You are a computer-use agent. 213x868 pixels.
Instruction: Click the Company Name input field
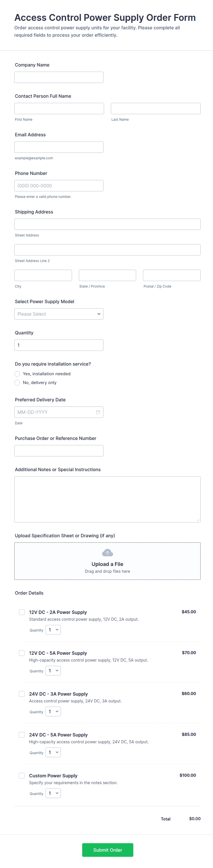click(59, 77)
